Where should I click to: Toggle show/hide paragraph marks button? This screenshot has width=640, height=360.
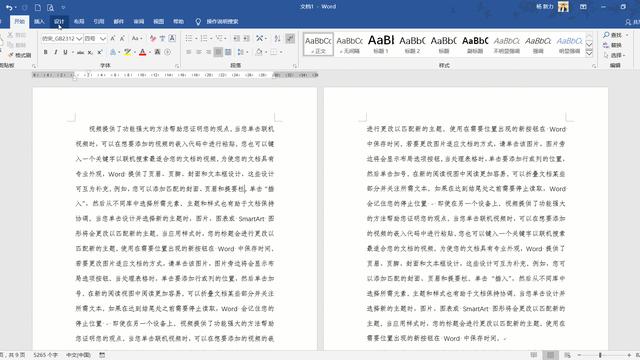(290, 38)
